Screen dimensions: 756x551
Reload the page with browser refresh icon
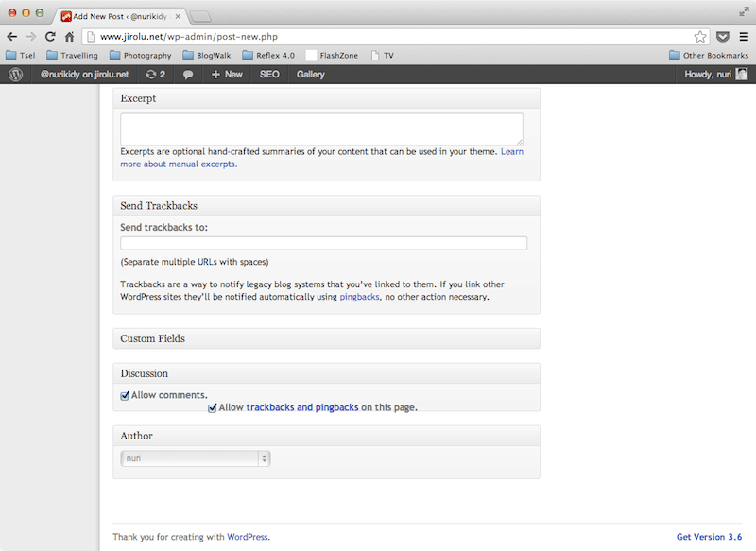tap(50, 37)
